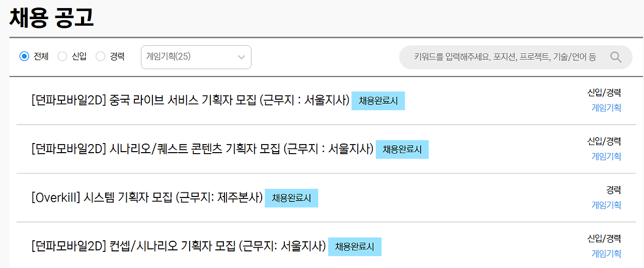Click 채용완료시 badge on 시나리오/퀘스트 posting
This screenshot has height=268, width=644.
pos(402,149)
